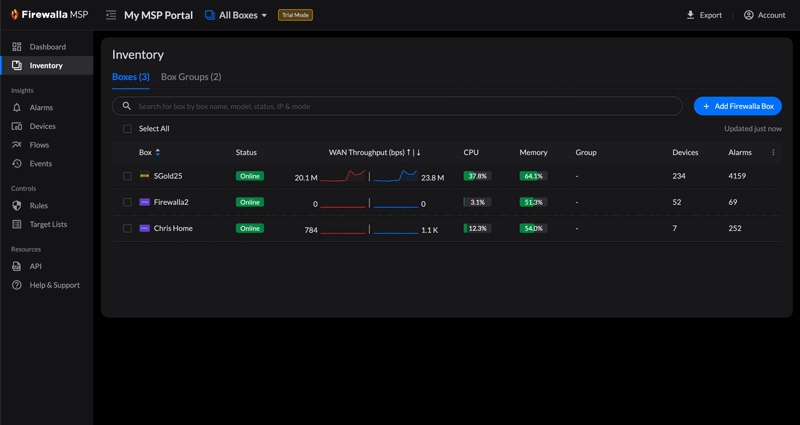Viewport: 800px width, 425px height.
Task: Click the Export download icon
Action: (690, 15)
